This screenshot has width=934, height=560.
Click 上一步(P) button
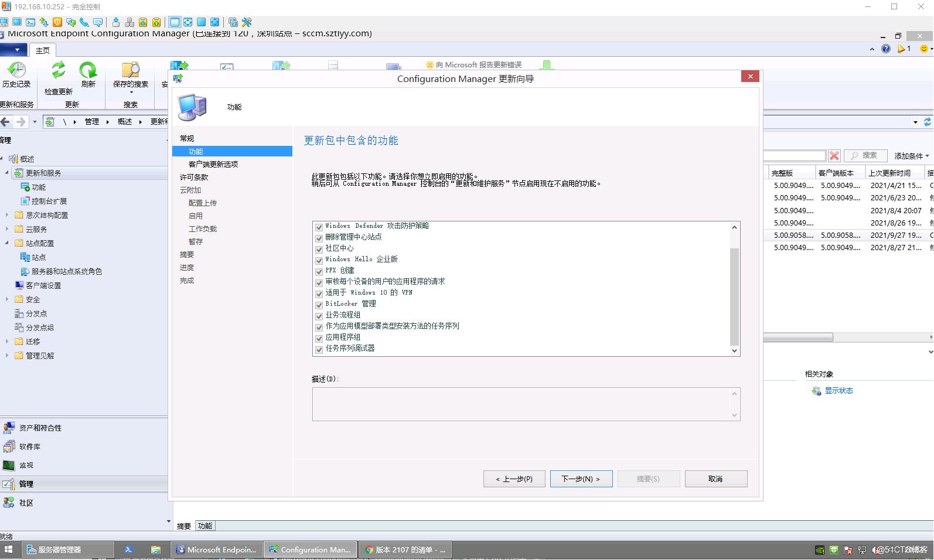coord(514,479)
